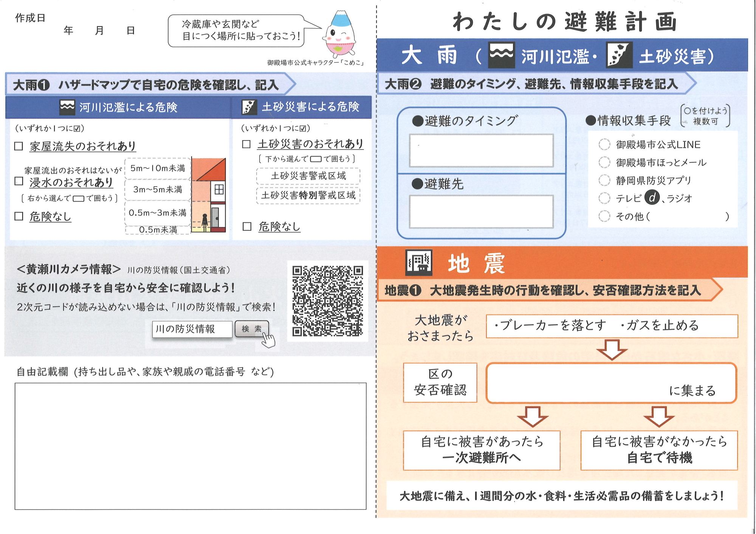Click the 川の防災情報 search field

(192, 329)
